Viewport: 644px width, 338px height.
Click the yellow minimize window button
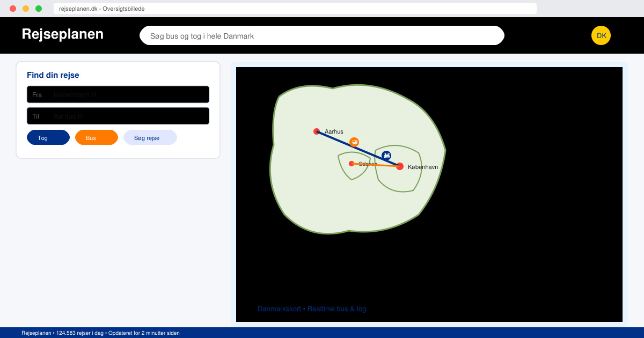coord(26,9)
